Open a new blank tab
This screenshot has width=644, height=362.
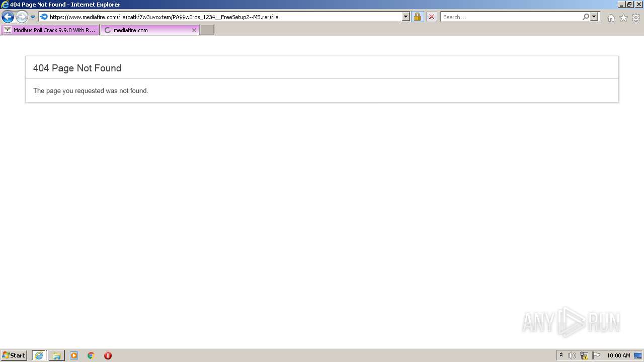[207, 30]
